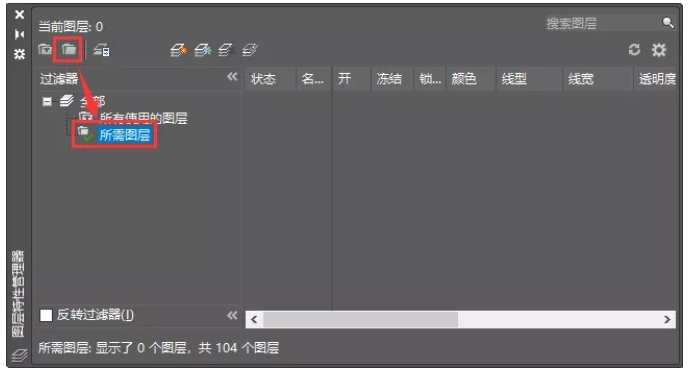Open layer settings gear
The height and width of the screenshot is (371, 689).
(659, 50)
